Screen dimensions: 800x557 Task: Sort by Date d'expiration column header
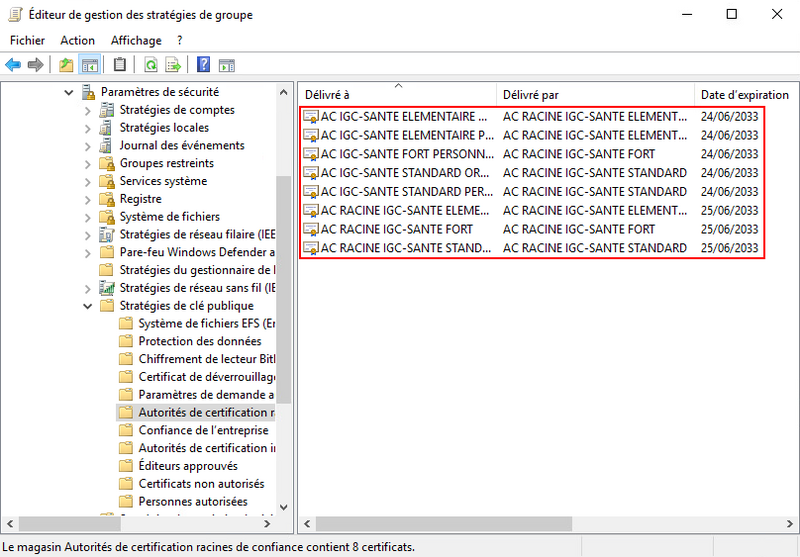click(744, 95)
